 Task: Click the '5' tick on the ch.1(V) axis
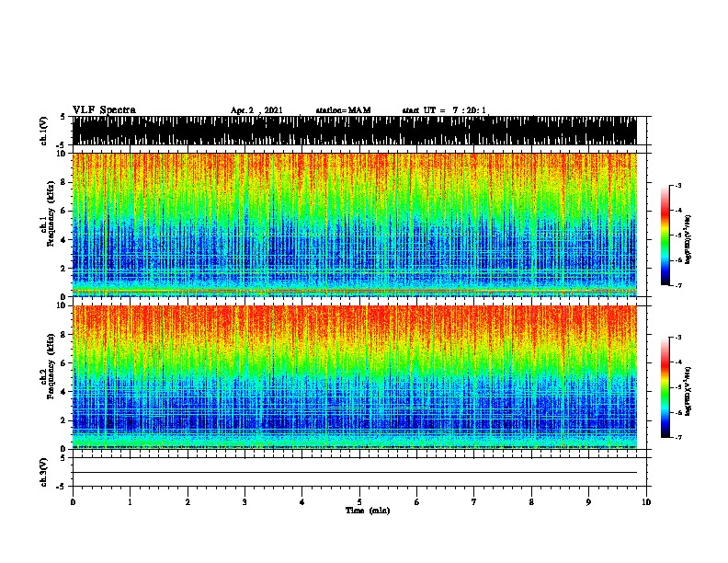point(63,117)
